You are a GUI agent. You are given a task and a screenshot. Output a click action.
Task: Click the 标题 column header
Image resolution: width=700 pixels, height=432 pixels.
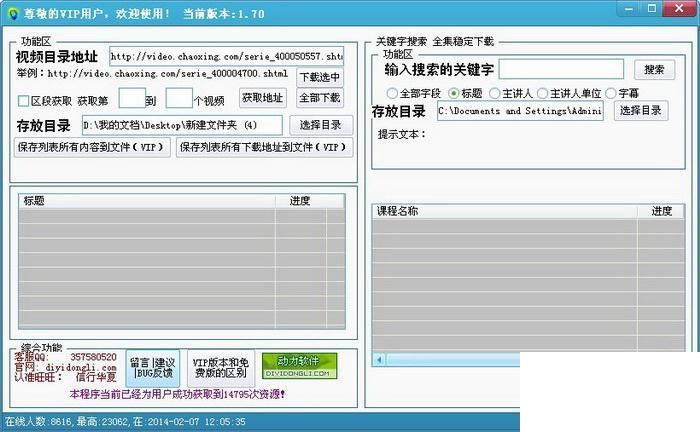(147, 201)
